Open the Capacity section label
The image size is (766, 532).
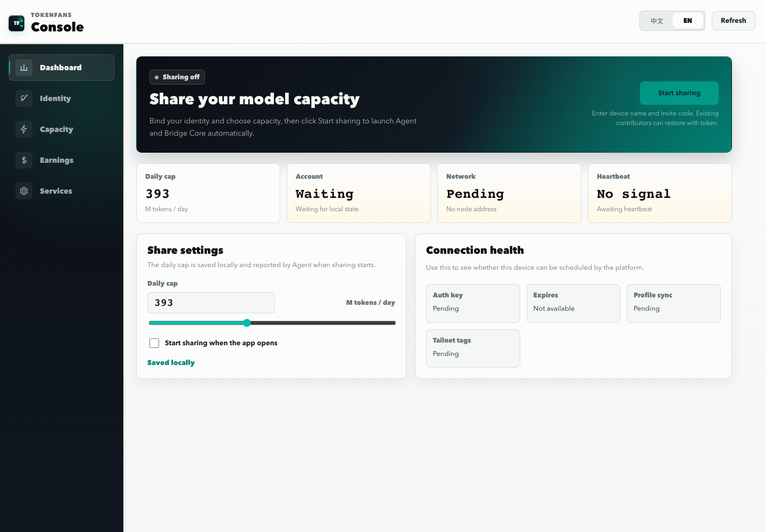click(56, 129)
